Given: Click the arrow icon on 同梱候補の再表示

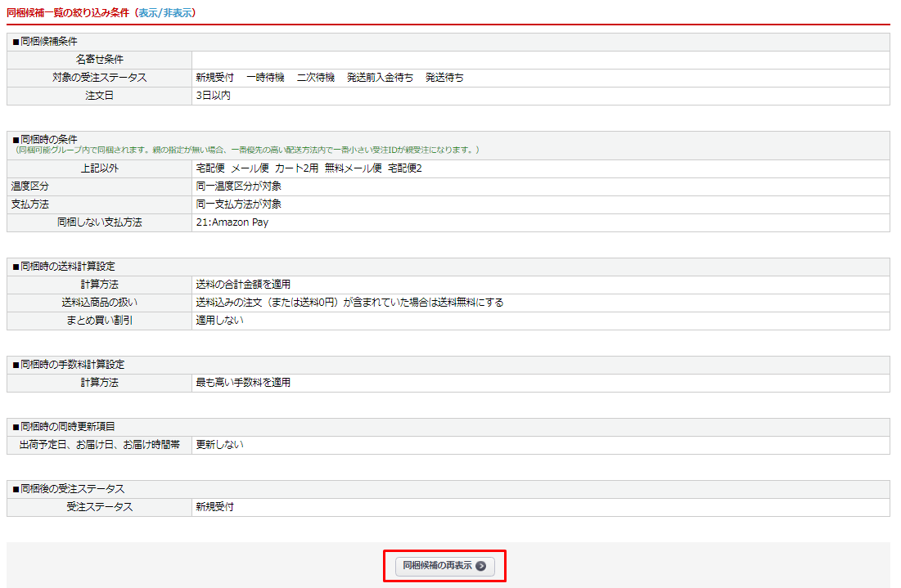Looking at the screenshot, I should click(480, 566).
